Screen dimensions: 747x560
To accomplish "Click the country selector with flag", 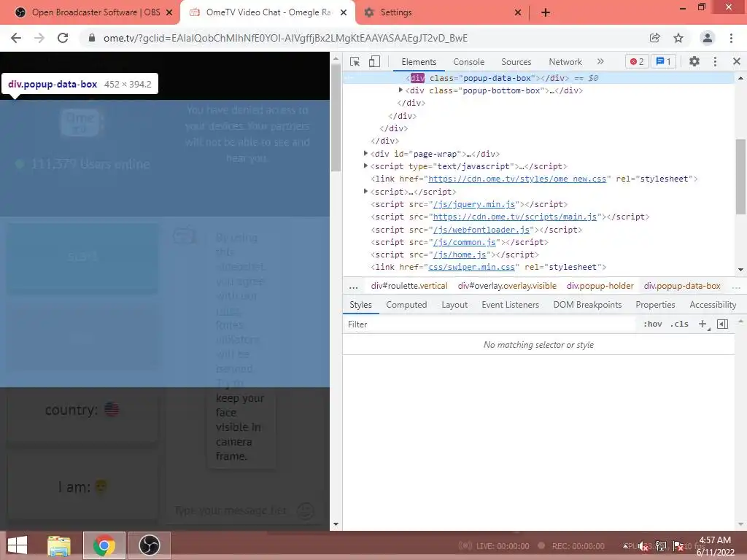I will pyautogui.click(x=82, y=409).
